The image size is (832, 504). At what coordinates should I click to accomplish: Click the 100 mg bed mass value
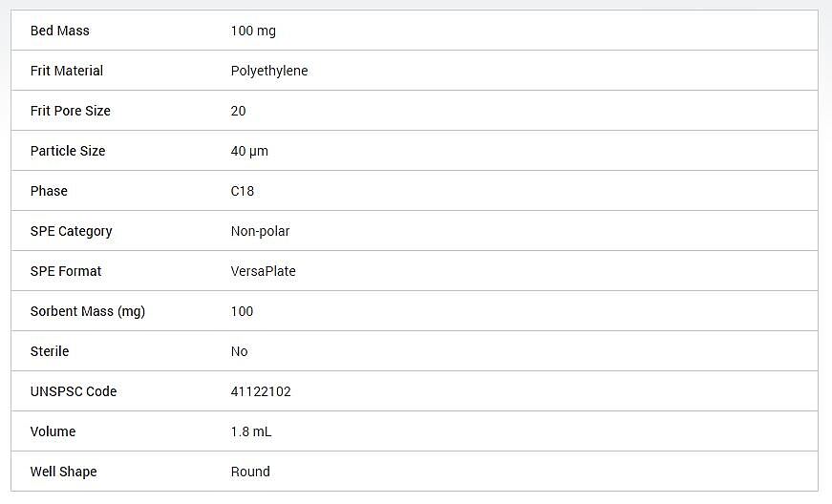(x=253, y=31)
